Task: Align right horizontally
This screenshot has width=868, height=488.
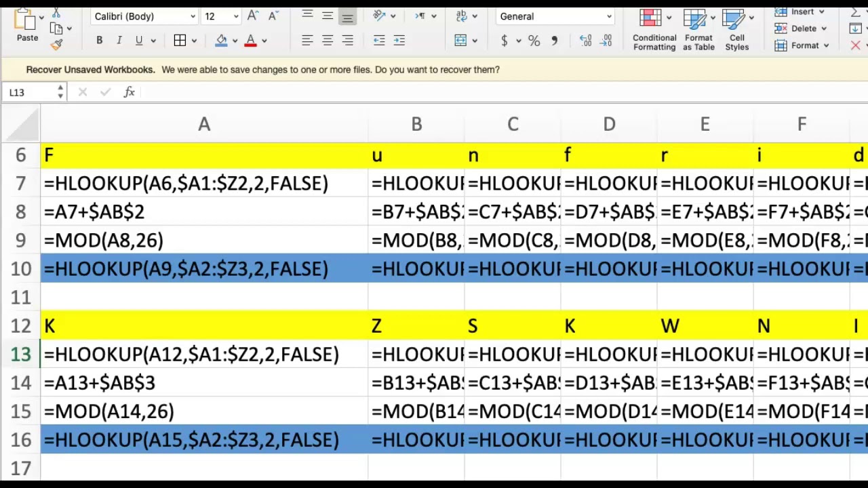Action: pyautogui.click(x=347, y=41)
